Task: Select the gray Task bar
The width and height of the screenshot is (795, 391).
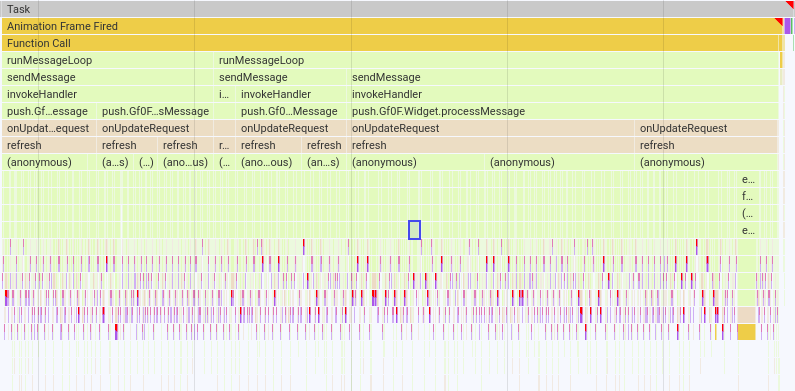Action: point(398,9)
